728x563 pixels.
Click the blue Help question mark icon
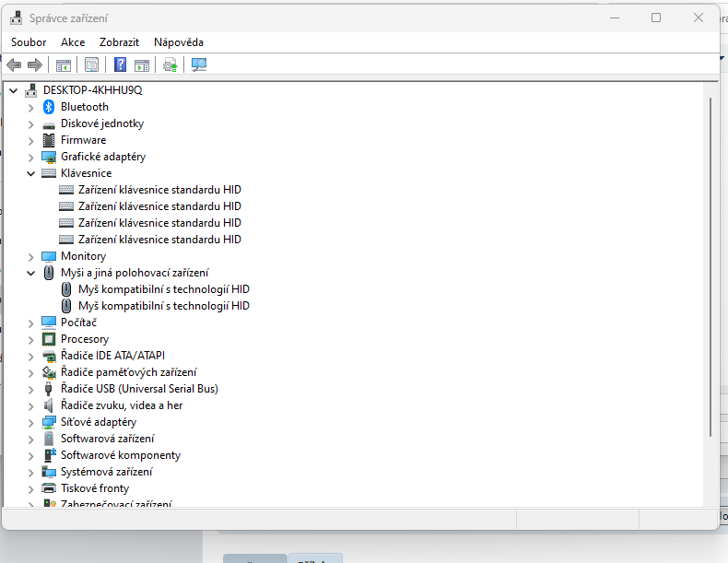pyautogui.click(x=120, y=65)
